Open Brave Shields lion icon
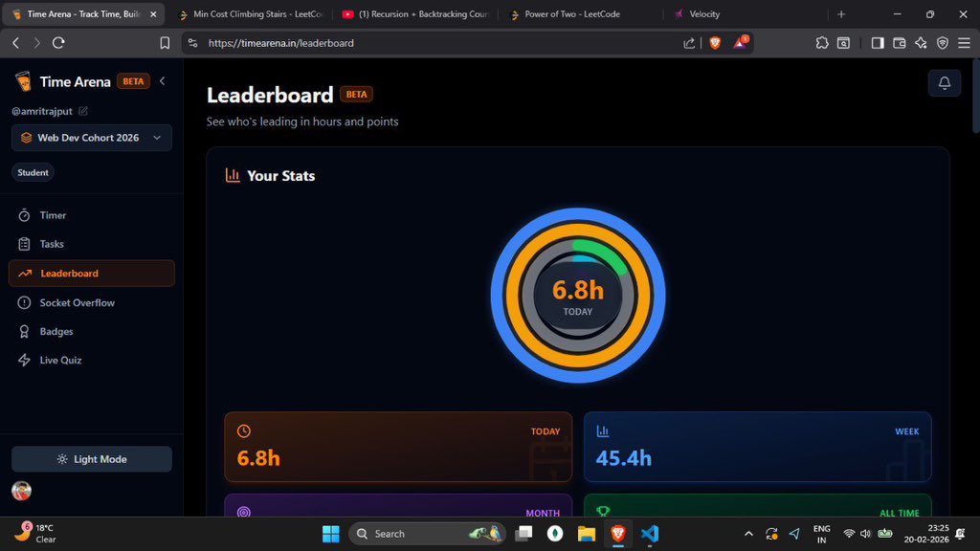980x551 pixels. [x=715, y=42]
